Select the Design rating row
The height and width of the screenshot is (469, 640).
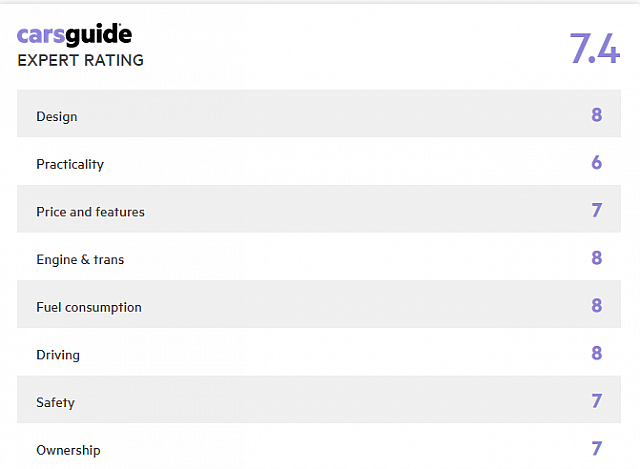[319, 113]
